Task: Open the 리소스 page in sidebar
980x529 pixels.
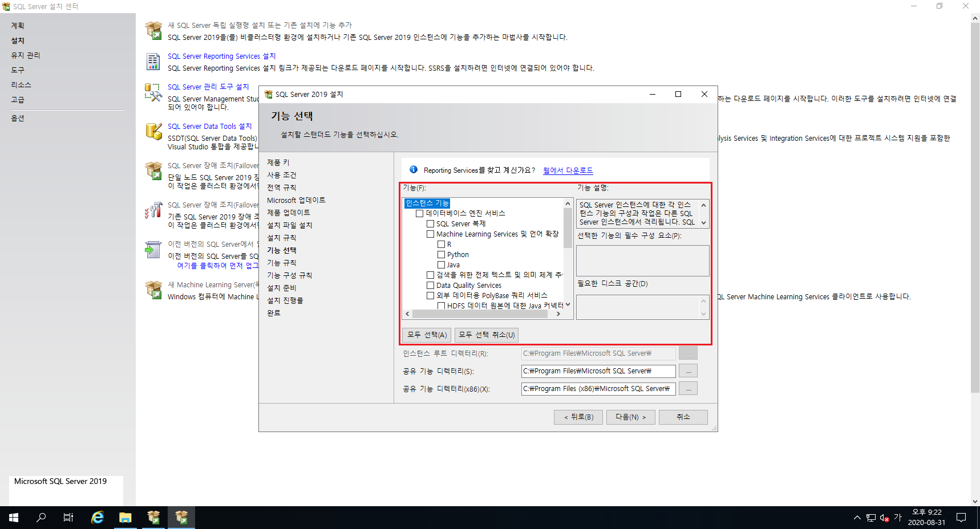Action: (x=21, y=85)
